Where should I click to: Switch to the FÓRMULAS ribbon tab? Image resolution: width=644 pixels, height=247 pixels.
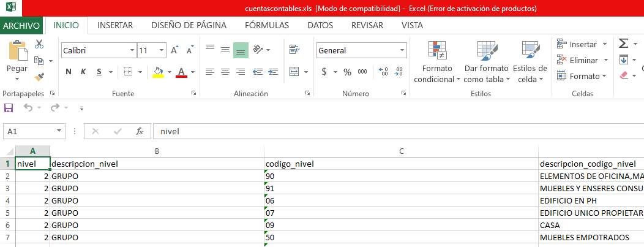[x=267, y=25]
